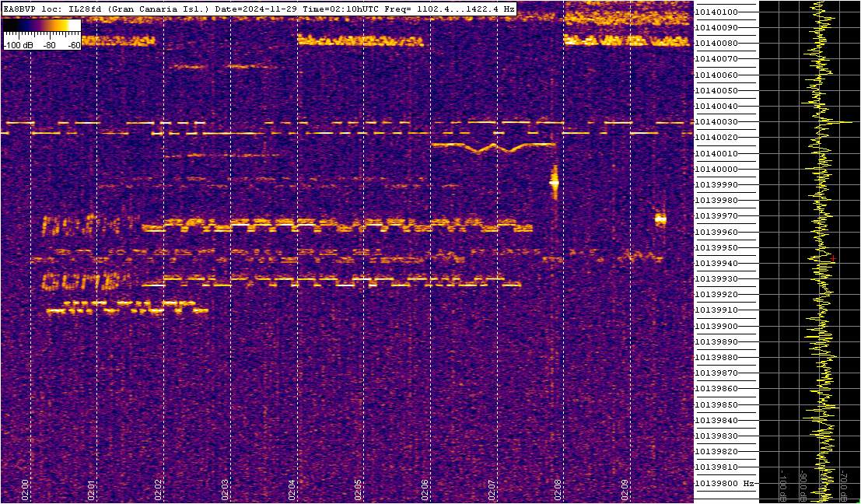The width and height of the screenshot is (861, 504).
Task: Select the 10139820 frequency label
Action: tap(716, 452)
